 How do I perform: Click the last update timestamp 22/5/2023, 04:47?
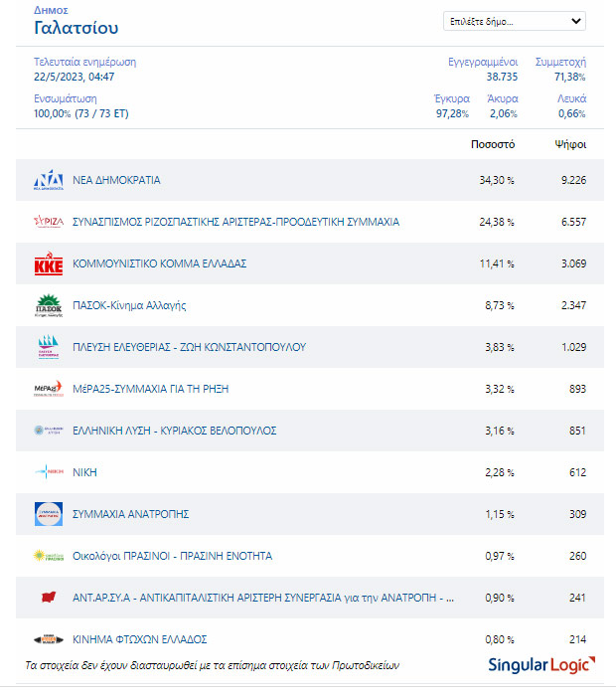point(75,77)
